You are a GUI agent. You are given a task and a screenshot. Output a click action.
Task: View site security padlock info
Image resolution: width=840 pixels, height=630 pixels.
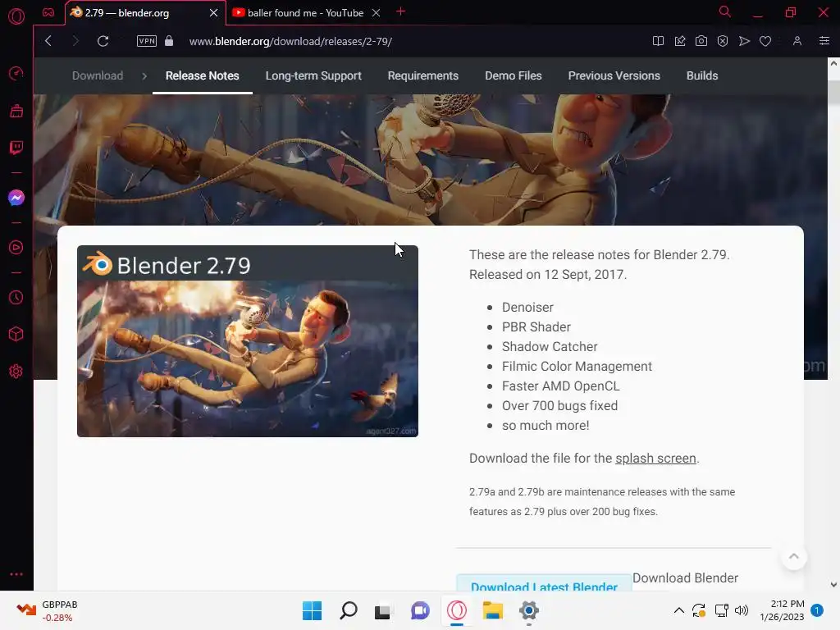169,41
